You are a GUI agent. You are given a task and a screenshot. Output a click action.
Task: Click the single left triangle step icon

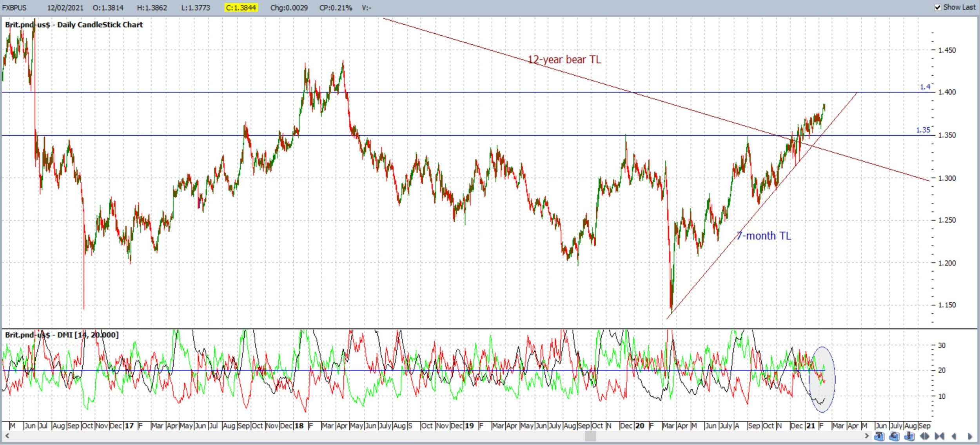pos(954,436)
